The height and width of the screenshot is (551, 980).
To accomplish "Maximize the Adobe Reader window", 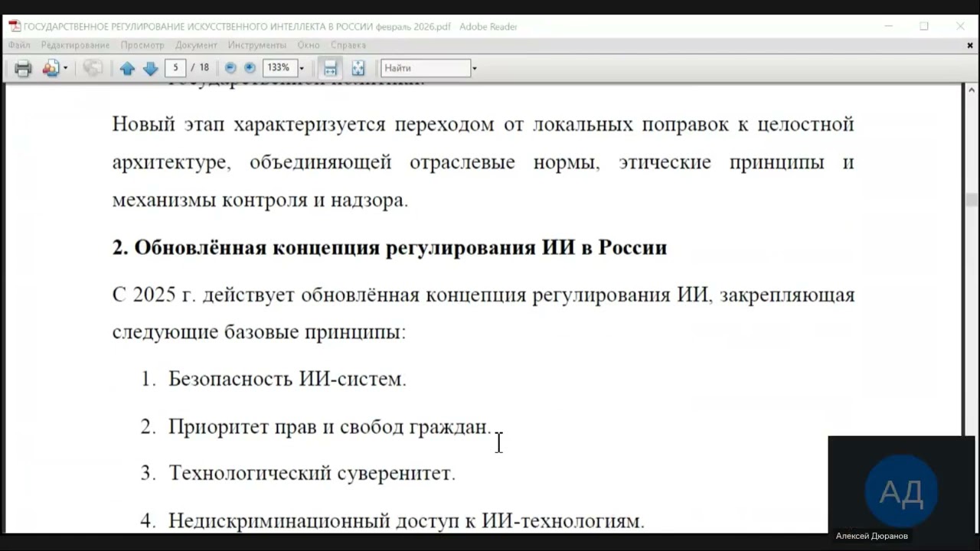I will point(924,26).
